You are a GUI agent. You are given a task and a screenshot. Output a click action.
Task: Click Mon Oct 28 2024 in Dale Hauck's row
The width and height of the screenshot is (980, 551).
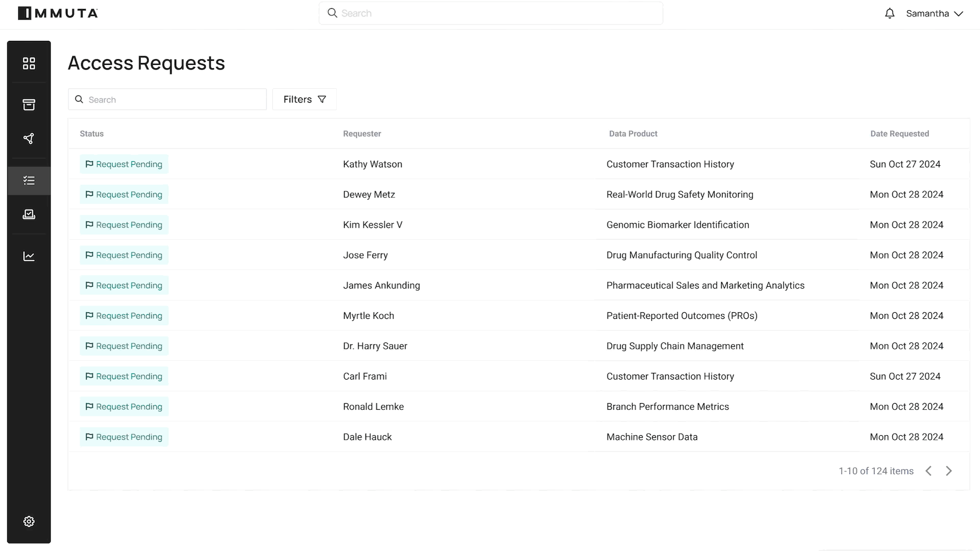pos(906,437)
